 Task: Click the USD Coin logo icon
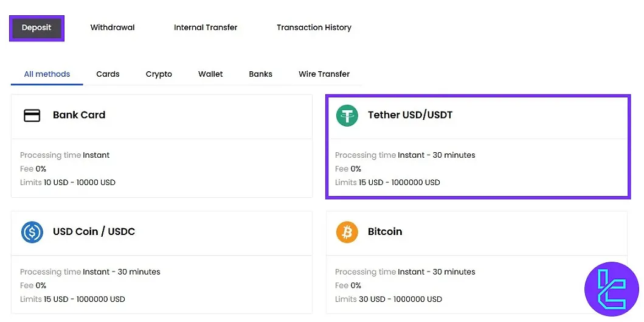coord(32,232)
